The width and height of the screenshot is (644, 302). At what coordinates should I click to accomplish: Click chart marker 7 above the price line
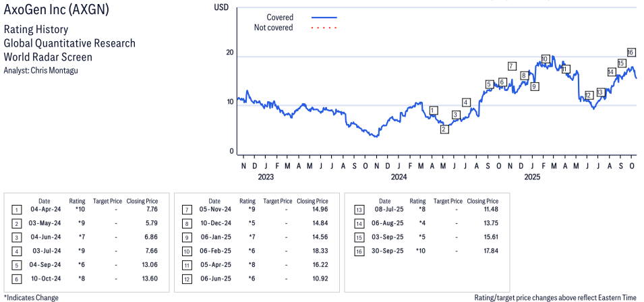pos(512,66)
